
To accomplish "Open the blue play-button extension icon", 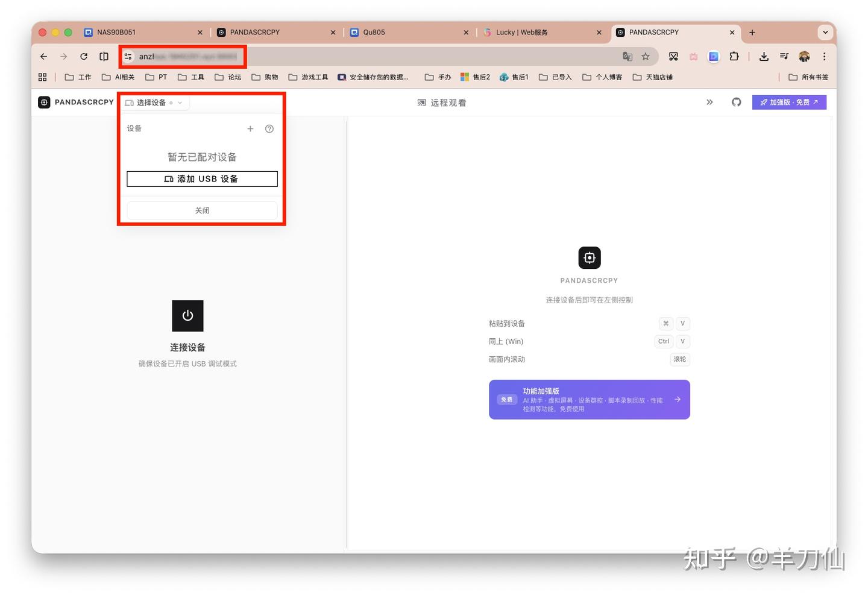I will click(714, 57).
